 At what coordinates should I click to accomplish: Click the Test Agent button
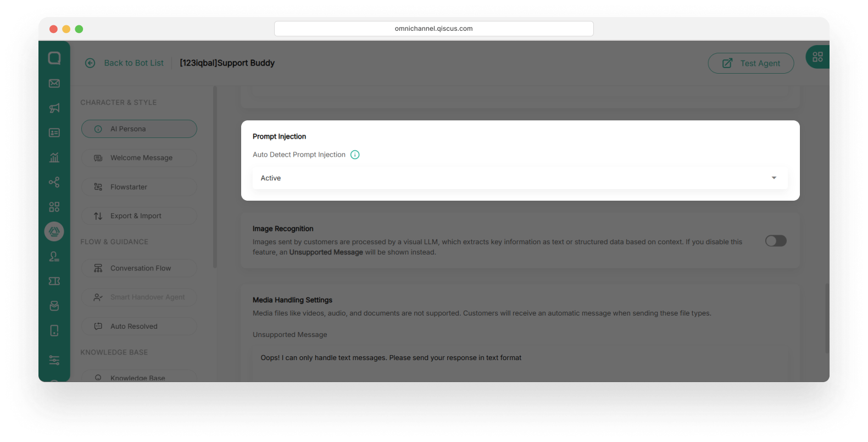pyautogui.click(x=751, y=63)
